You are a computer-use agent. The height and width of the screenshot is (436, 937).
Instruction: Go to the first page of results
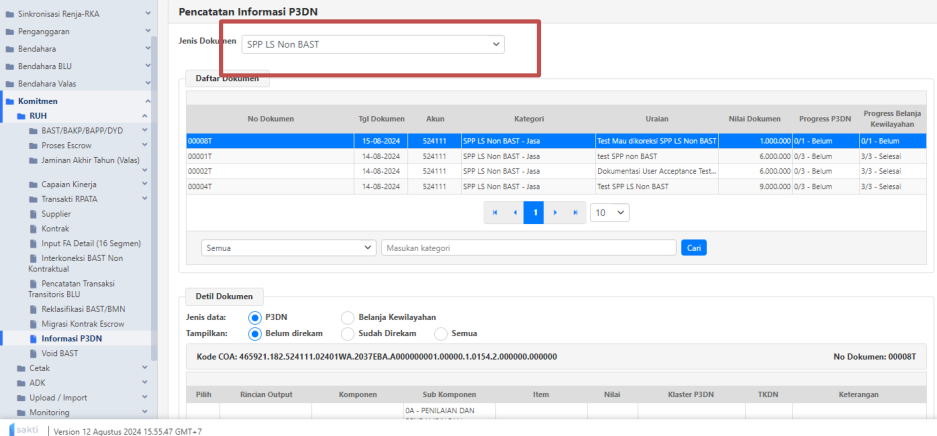494,213
